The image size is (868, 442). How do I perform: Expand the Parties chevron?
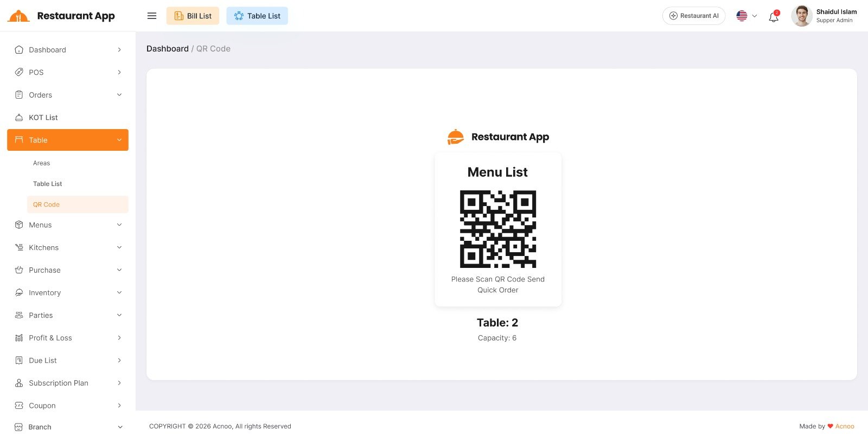coord(119,315)
